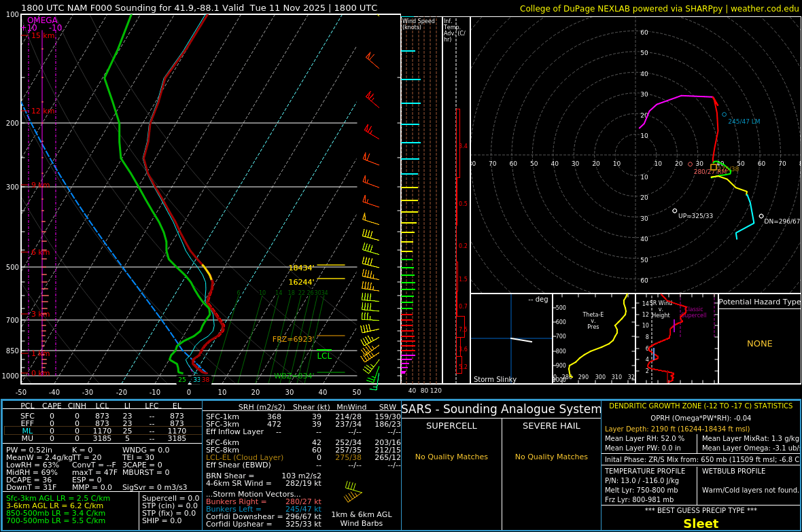
Task: Select the 'DN=296/67' hodograph label
Action: click(782, 221)
